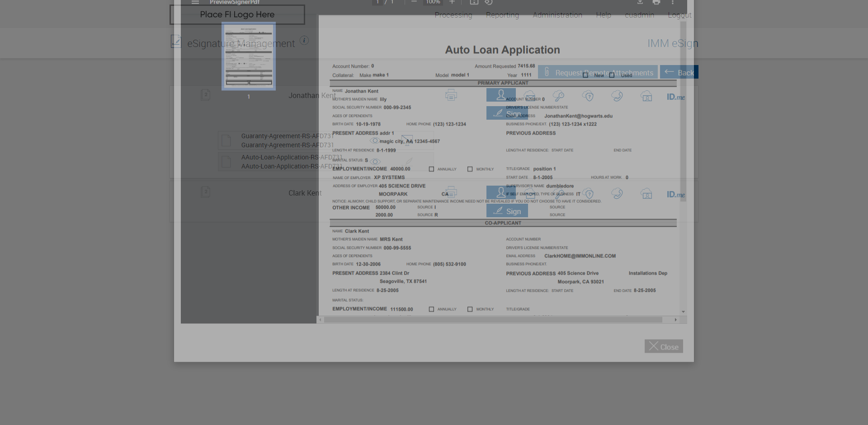Zoom out of the PDF preview
868x425 pixels.
click(414, 2)
